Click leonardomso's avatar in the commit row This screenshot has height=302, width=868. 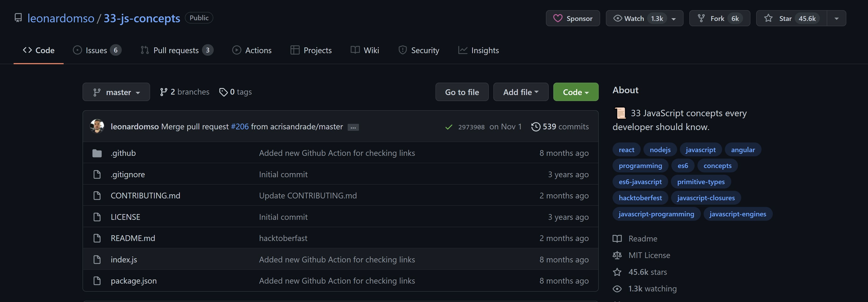[x=97, y=126]
